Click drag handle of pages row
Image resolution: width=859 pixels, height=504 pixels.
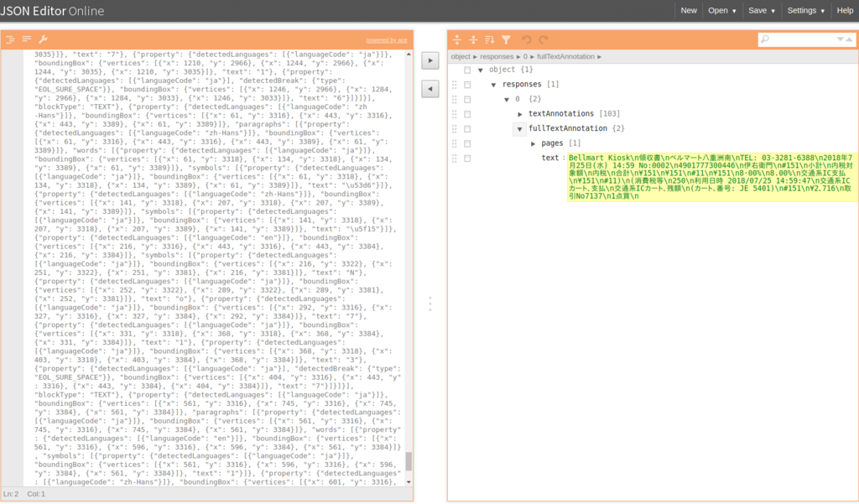[454, 143]
